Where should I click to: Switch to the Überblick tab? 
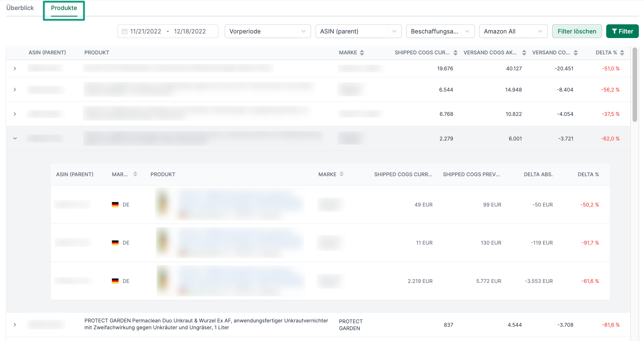tap(20, 8)
